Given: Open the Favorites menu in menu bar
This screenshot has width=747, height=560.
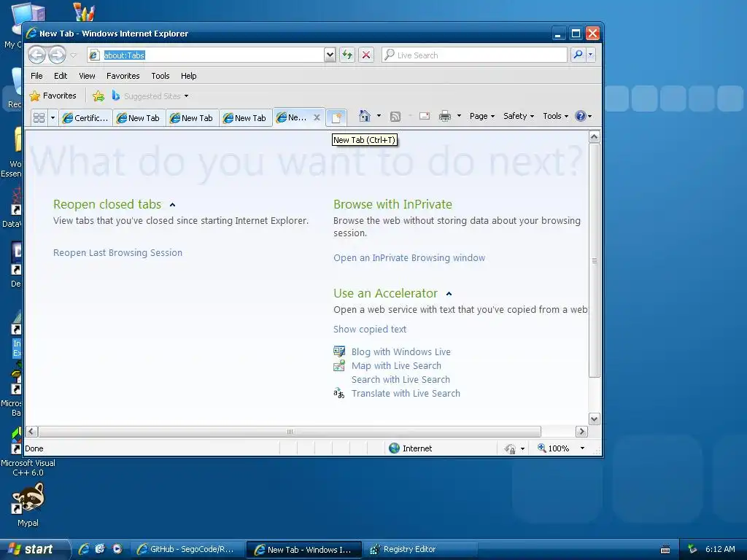Looking at the screenshot, I should tap(123, 76).
